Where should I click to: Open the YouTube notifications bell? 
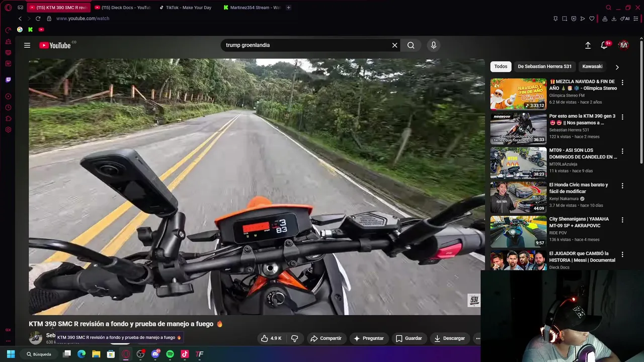pyautogui.click(x=604, y=45)
